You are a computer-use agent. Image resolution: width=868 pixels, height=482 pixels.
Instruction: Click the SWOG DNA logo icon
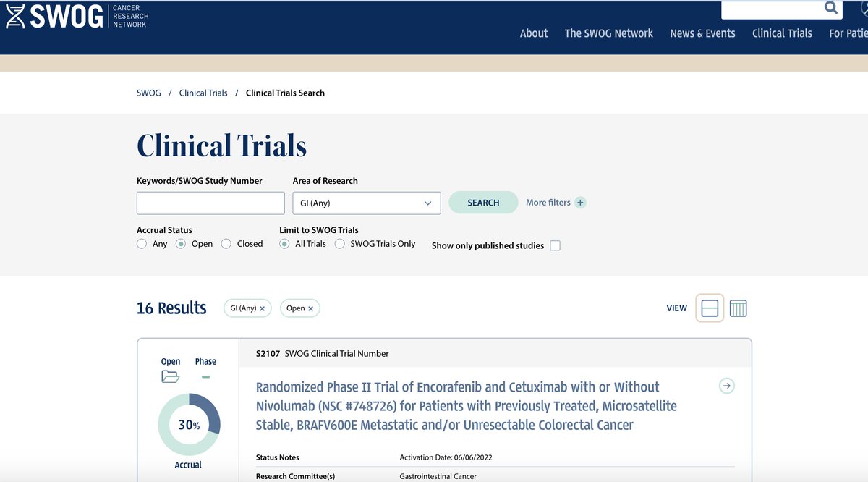point(16,16)
